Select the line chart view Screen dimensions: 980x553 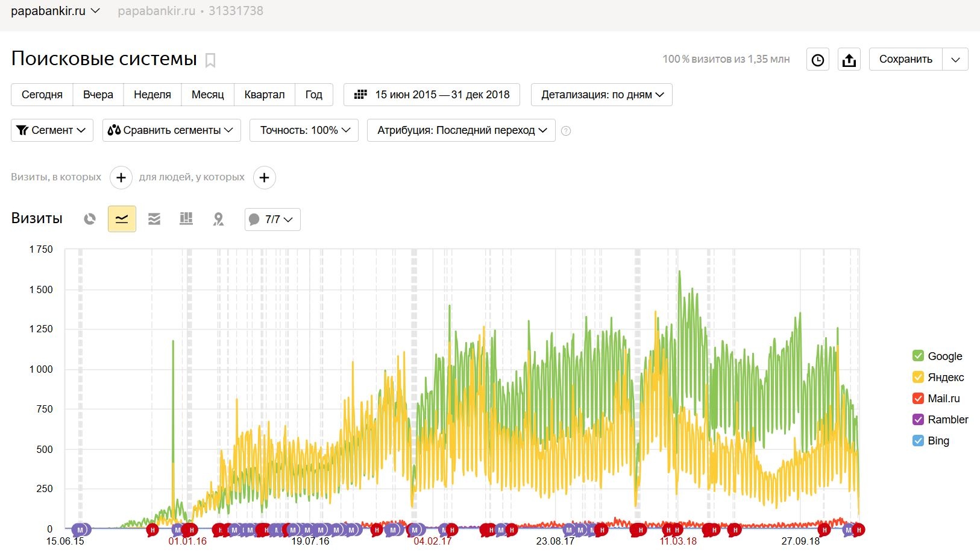coord(122,219)
